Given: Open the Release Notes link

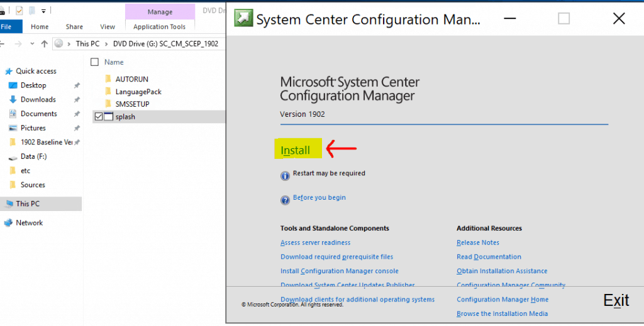Looking at the screenshot, I should tap(478, 242).
